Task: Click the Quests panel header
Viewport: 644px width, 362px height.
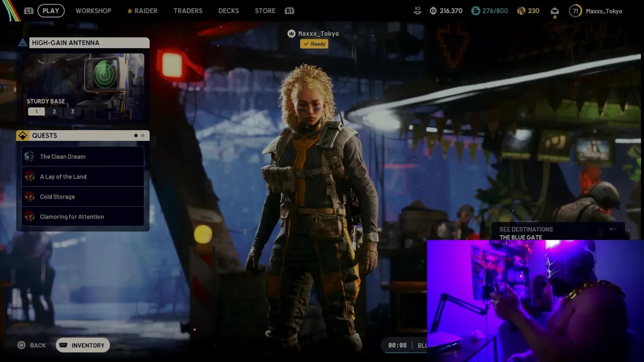Action: click(83, 136)
